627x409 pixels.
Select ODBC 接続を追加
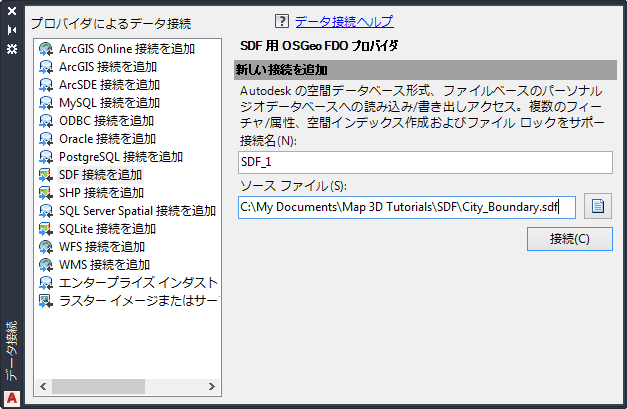tap(106, 121)
